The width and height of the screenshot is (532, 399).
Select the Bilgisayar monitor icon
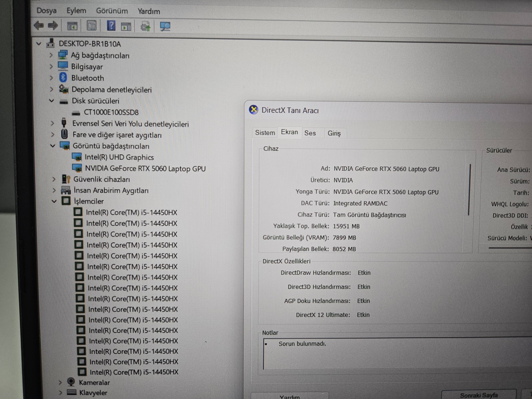pyautogui.click(x=63, y=66)
